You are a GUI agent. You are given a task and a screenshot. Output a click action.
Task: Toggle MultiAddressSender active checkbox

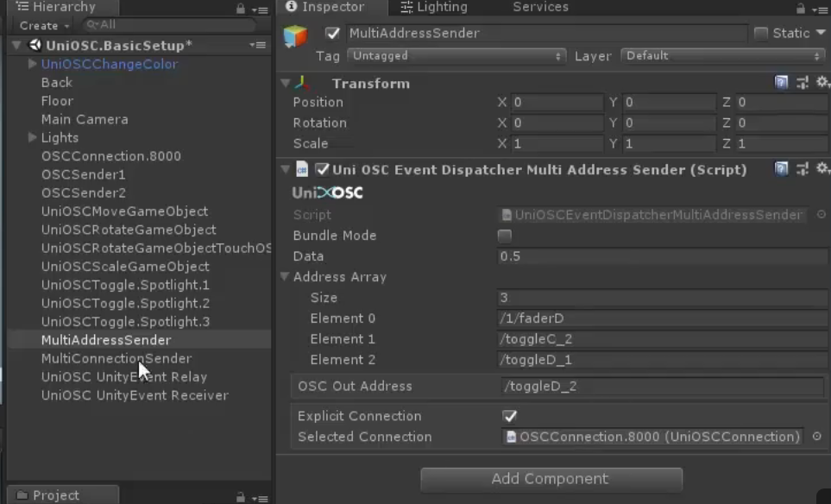(x=332, y=33)
